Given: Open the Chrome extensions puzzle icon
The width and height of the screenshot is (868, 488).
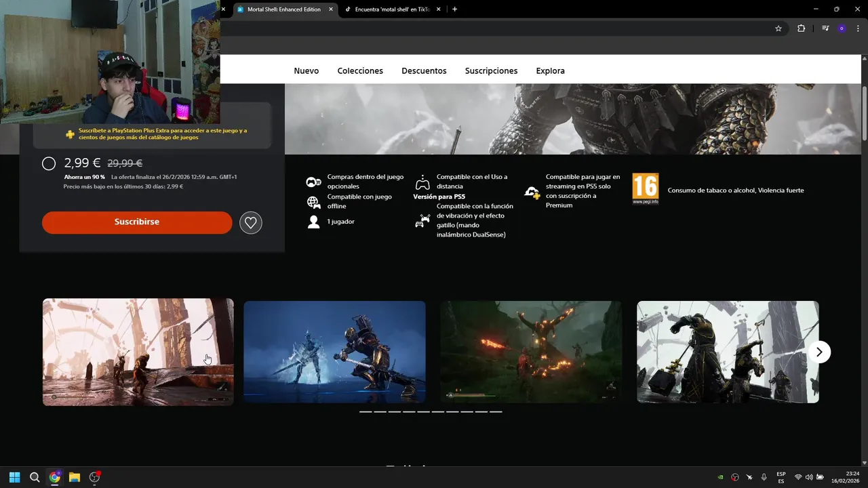Looking at the screenshot, I should click(802, 28).
